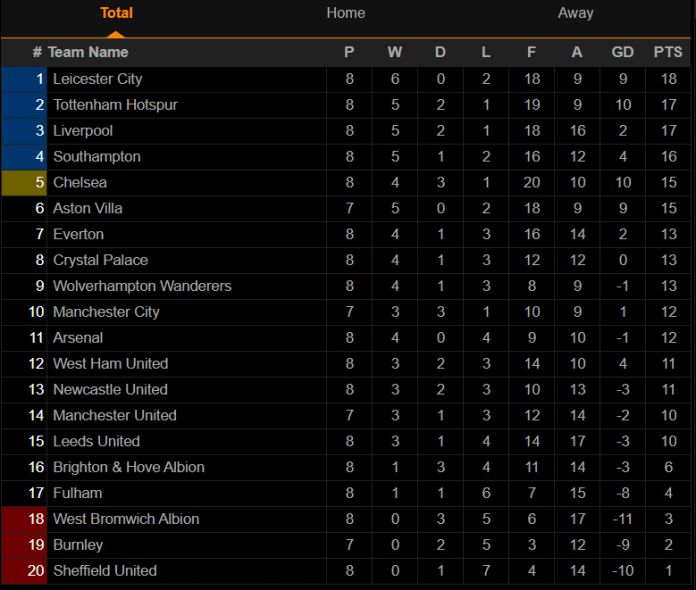This screenshot has height=590, width=696.
Task: Select West Bromwich Albion row
Action: click(x=346, y=519)
